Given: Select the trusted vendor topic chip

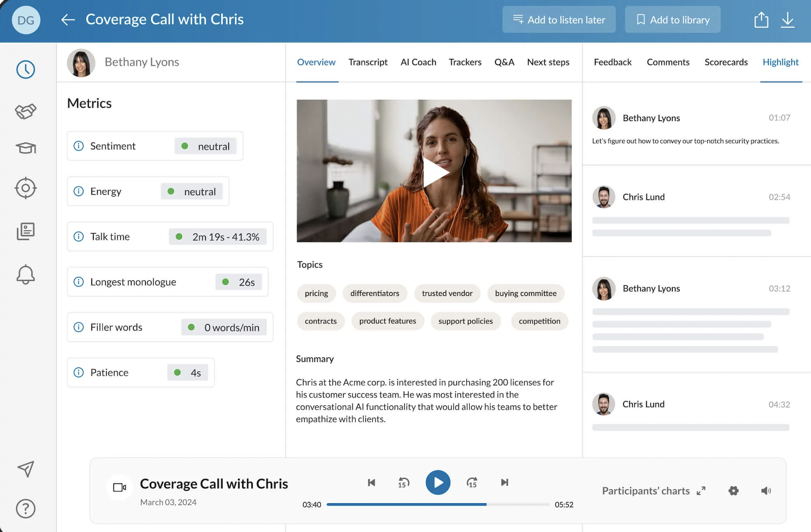Looking at the screenshot, I should [x=447, y=293].
